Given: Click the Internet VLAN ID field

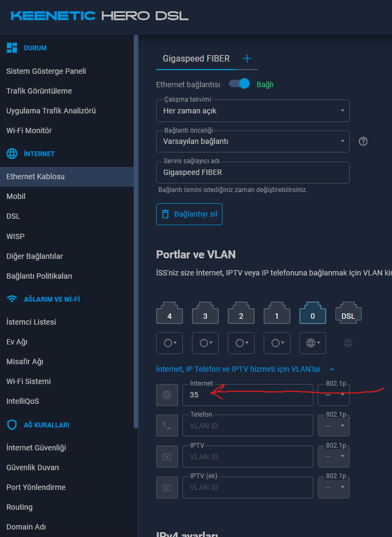Looking at the screenshot, I should click(x=248, y=395).
